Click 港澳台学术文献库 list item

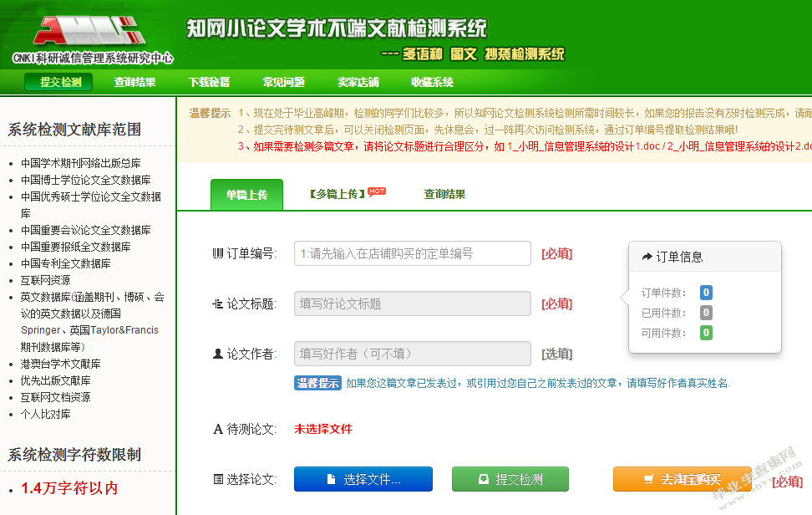click(x=61, y=364)
